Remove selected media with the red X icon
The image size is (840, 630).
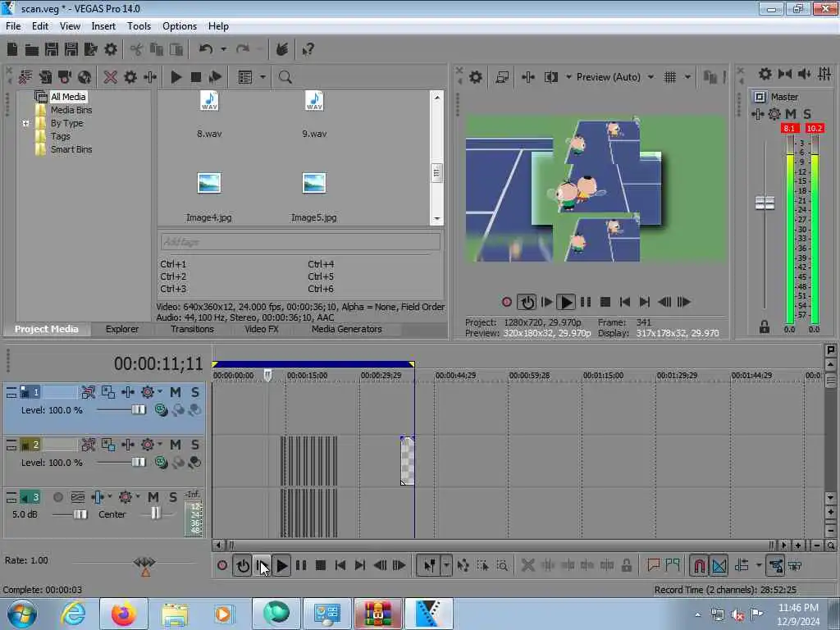tap(111, 77)
